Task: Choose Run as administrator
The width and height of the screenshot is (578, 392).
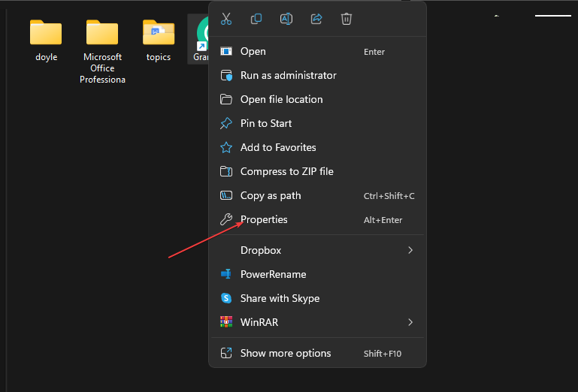Action: pyautogui.click(x=317, y=76)
